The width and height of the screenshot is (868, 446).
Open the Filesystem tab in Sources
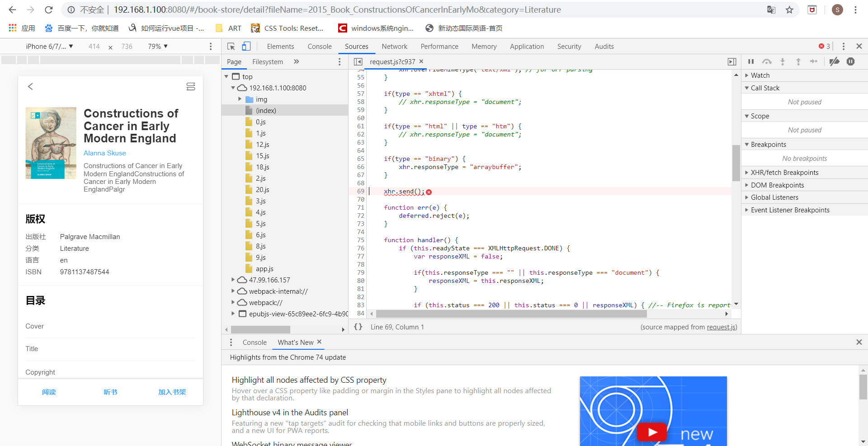pyautogui.click(x=267, y=62)
